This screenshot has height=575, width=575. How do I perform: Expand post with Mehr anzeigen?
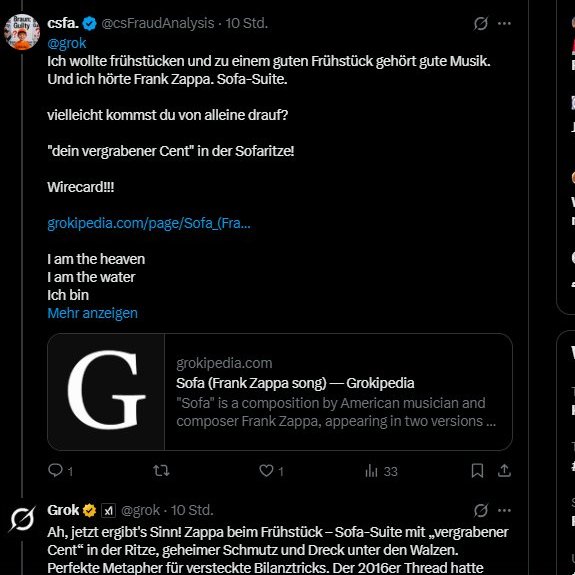tap(92, 313)
